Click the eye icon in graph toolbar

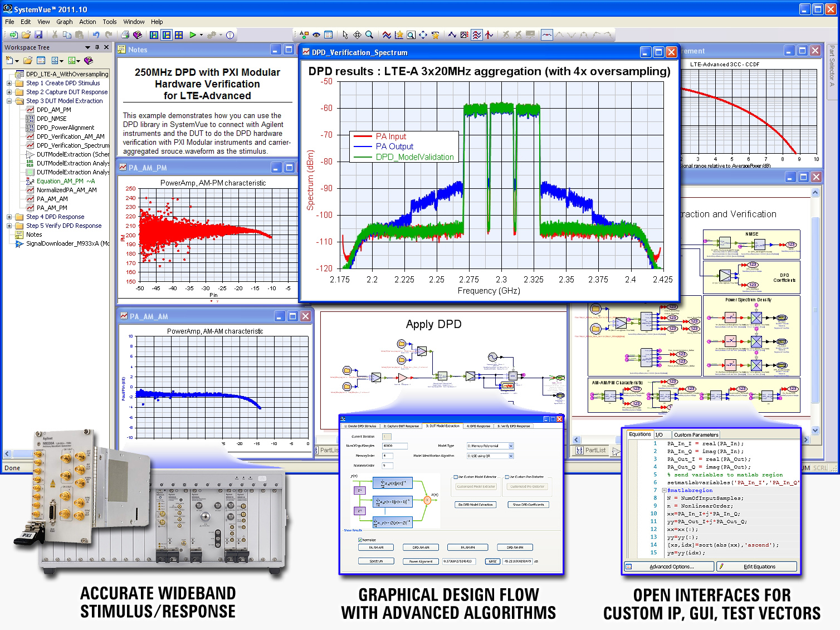click(316, 35)
